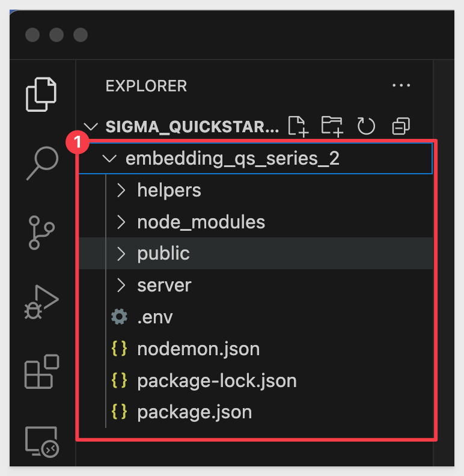464x476 pixels.
Task: Collapse the embedding_qs_series_2 folder
Action: [x=232, y=159]
